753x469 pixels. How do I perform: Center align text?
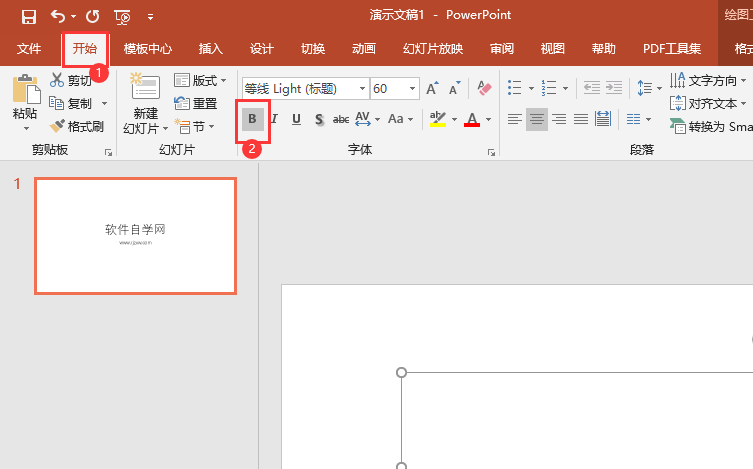[x=537, y=119]
